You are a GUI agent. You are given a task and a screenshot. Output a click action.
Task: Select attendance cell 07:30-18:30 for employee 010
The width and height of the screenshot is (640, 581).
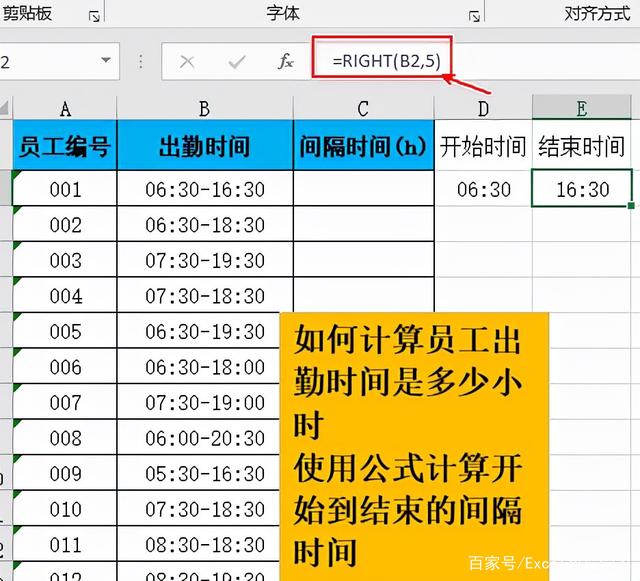199,508
